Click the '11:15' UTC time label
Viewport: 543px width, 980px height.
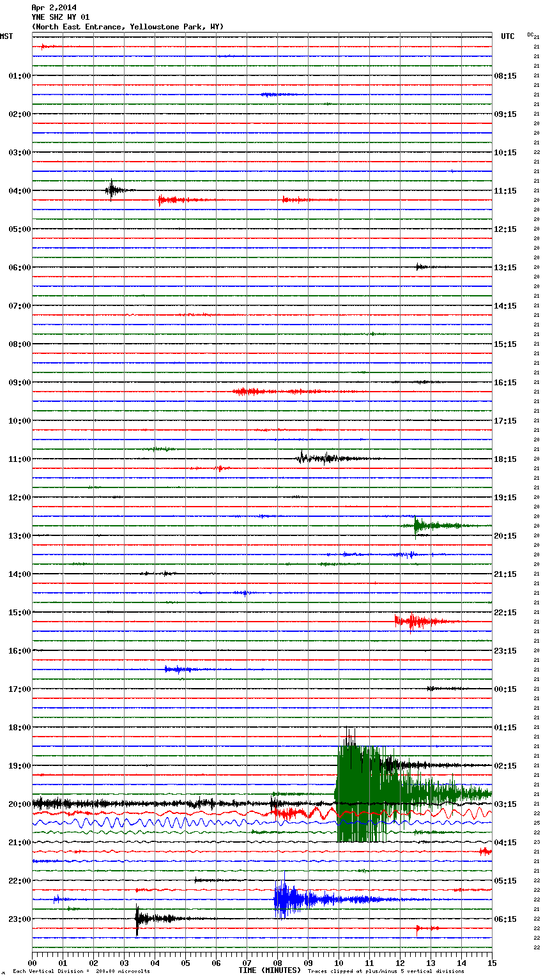point(505,191)
